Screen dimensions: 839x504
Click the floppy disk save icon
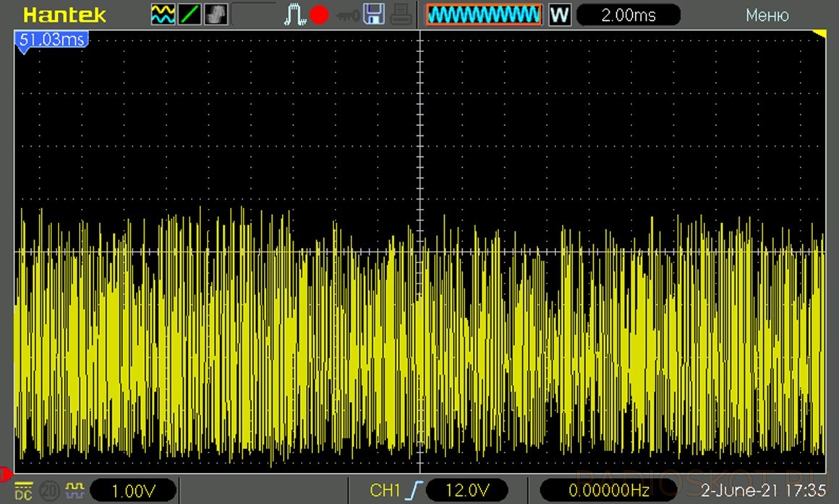pos(372,14)
